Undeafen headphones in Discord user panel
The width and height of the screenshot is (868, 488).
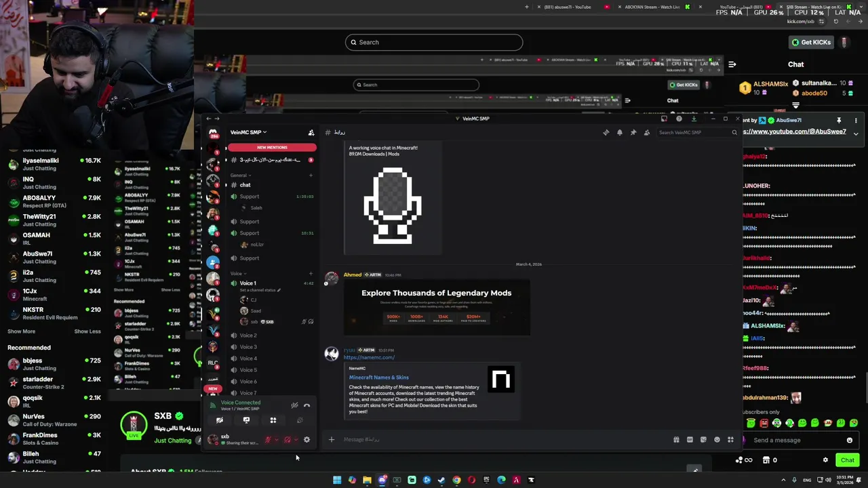pyautogui.click(x=287, y=440)
